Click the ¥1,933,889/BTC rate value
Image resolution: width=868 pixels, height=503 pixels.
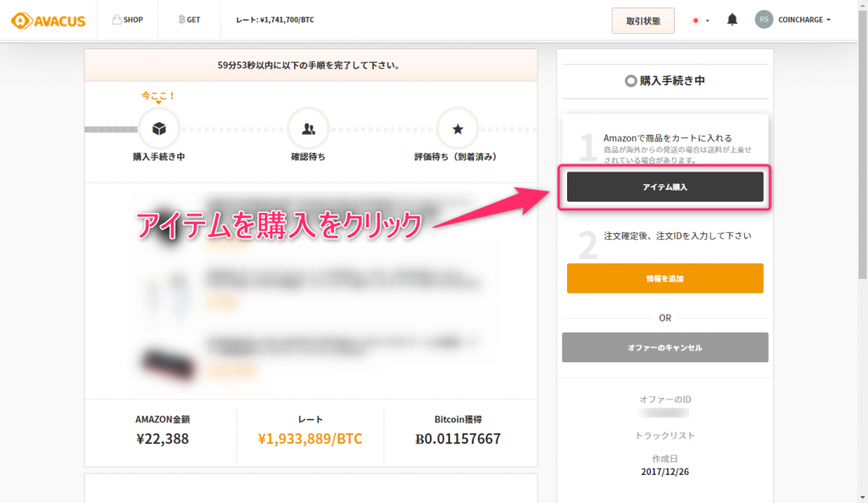309,439
